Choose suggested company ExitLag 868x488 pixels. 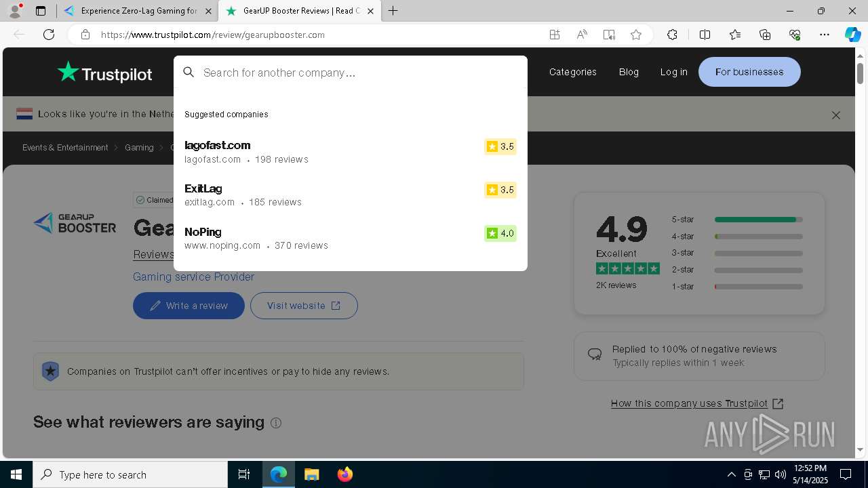[x=350, y=195]
